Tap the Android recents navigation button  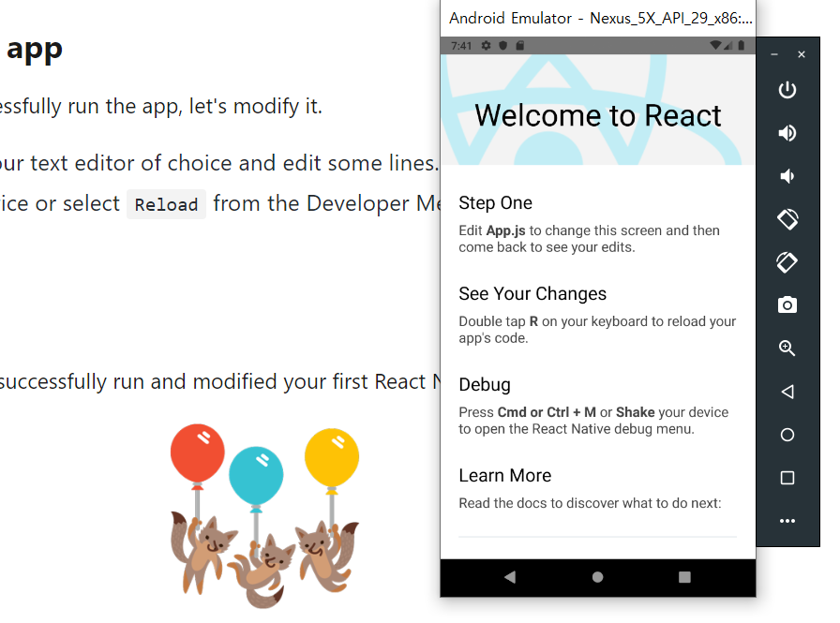[x=684, y=577]
